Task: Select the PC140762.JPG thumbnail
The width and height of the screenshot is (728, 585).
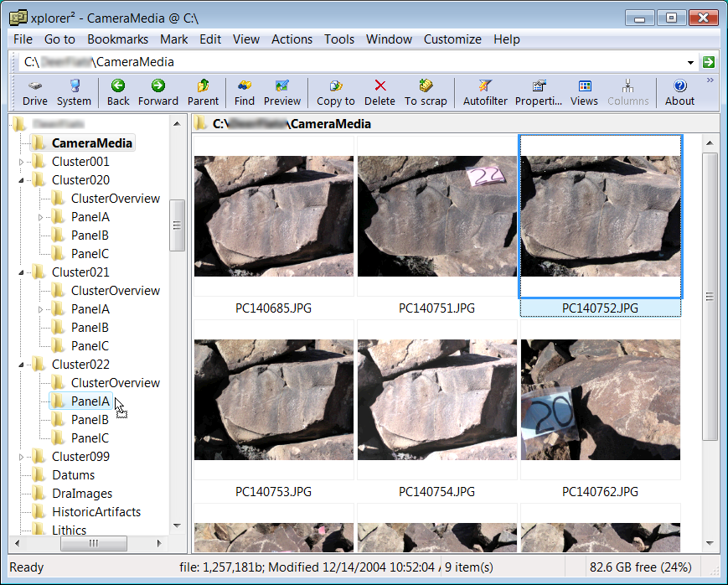Action: [600, 399]
